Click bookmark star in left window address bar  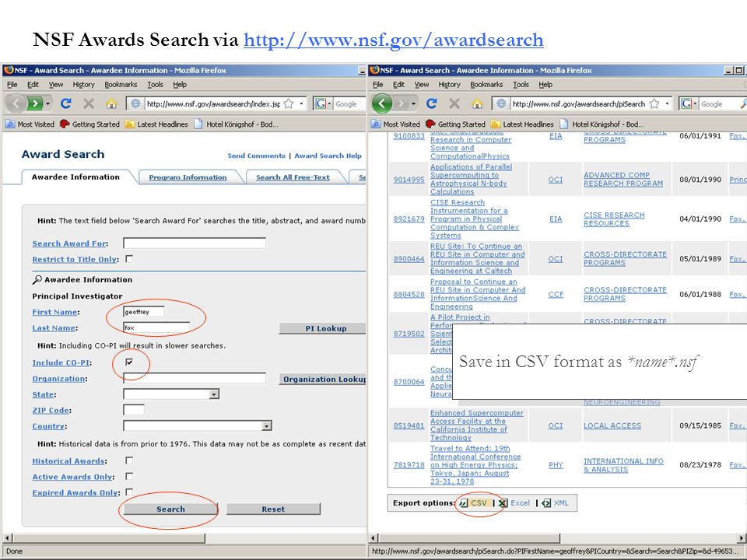click(x=288, y=103)
